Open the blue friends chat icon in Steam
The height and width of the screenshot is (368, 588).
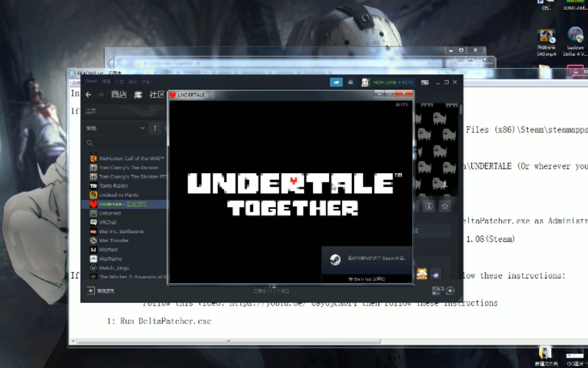point(336,82)
